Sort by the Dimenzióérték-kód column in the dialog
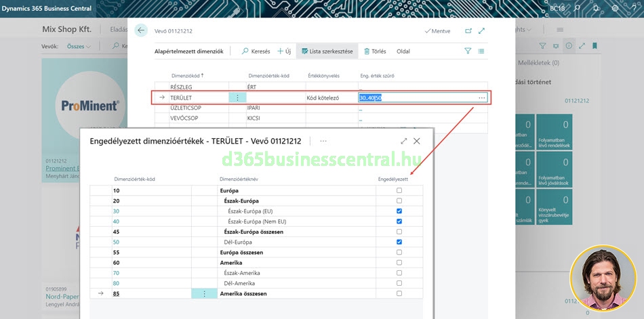 pos(135,179)
